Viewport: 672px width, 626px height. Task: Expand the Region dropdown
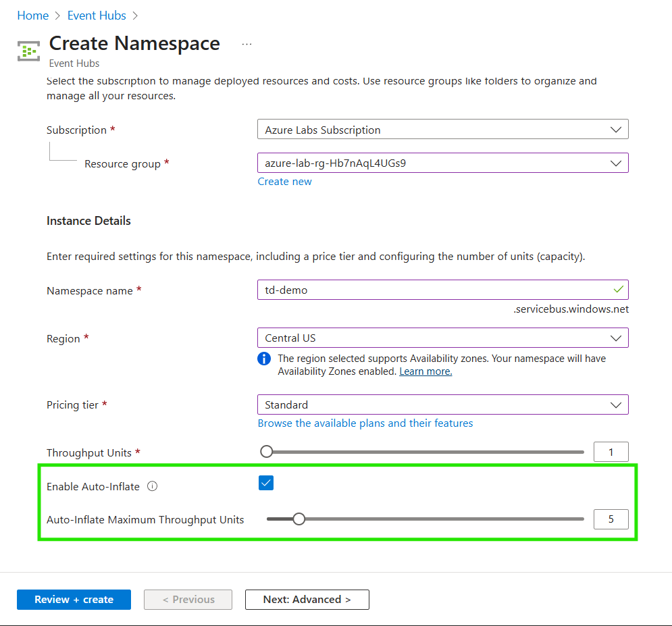[x=442, y=338]
